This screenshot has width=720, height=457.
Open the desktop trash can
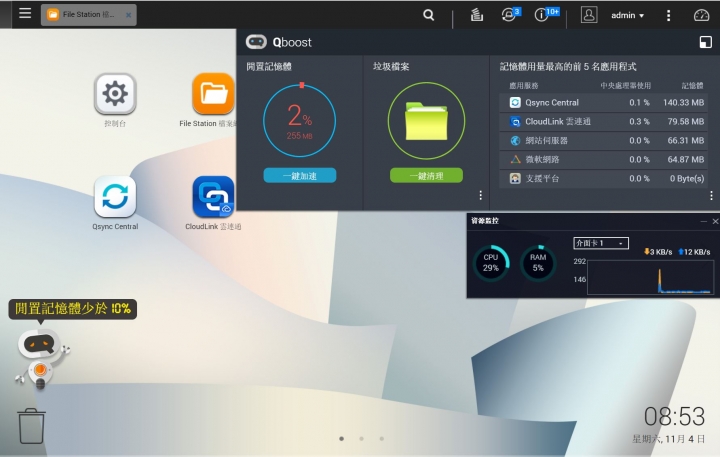tap(32, 426)
